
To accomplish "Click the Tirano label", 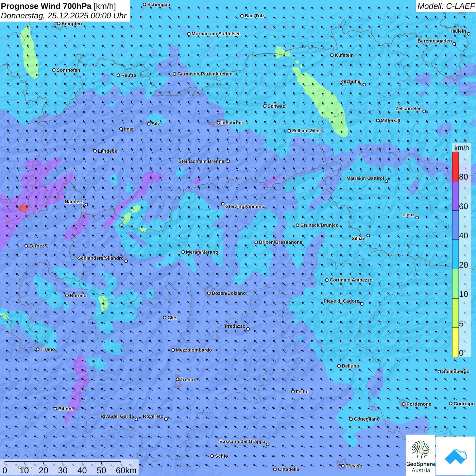I will coord(48,350).
